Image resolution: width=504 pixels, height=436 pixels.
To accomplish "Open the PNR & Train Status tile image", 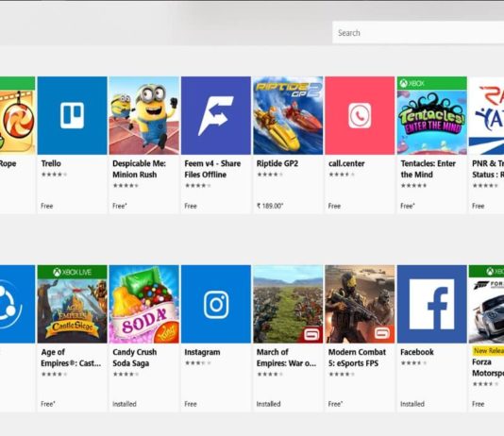I will [x=486, y=115].
